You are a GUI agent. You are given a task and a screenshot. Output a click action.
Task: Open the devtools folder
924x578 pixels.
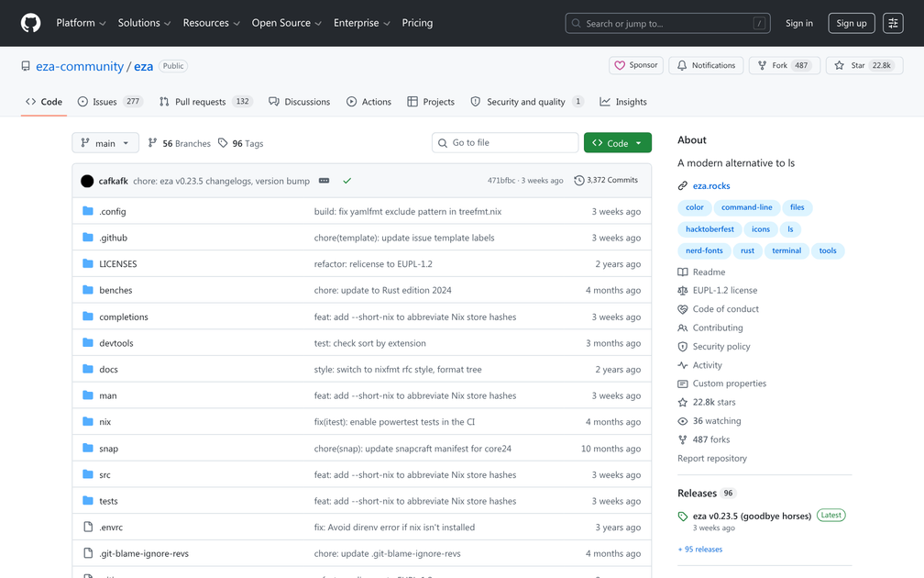[x=116, y=343]
